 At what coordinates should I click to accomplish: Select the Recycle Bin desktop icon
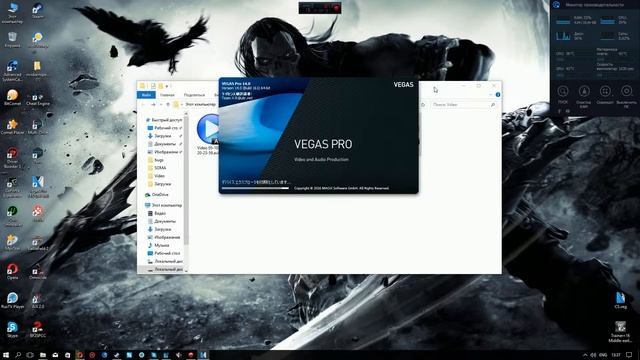point(12,40)
